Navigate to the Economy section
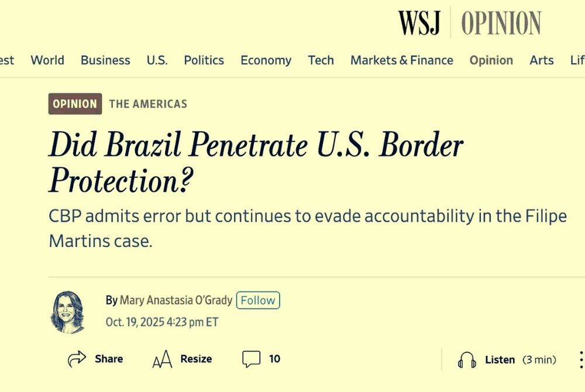 coord(266,60)
